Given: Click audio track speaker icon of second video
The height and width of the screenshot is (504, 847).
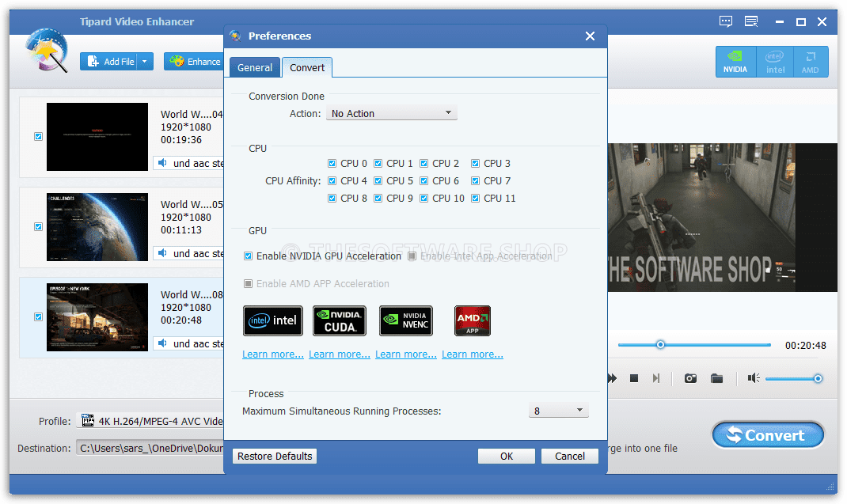Looking at the screenshot, I should coord(162,253).
